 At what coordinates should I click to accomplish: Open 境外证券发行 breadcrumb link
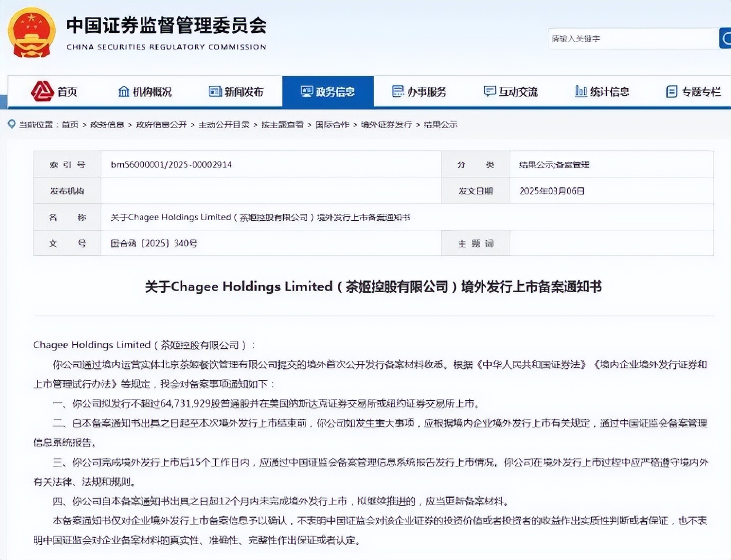coord(386,124)
